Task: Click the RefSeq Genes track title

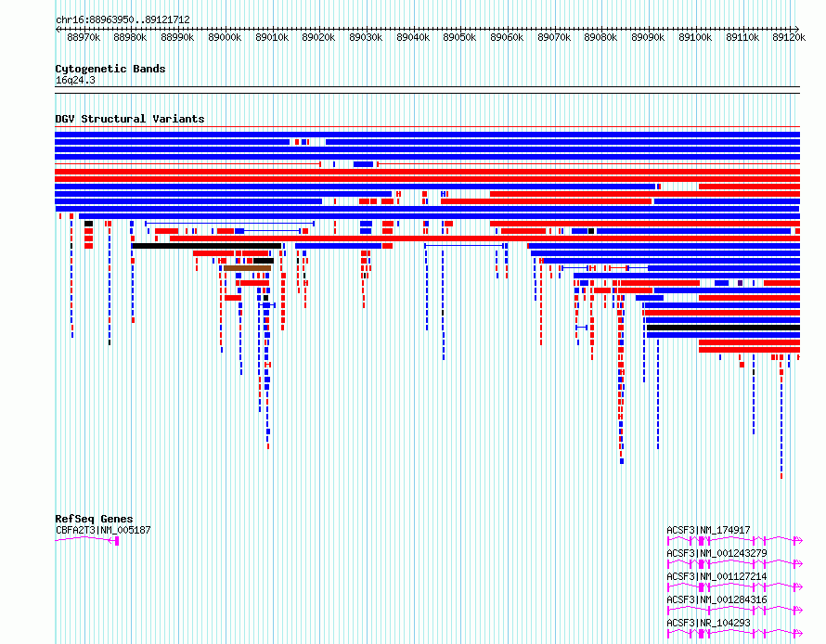Action: click(x=94, y=519)
